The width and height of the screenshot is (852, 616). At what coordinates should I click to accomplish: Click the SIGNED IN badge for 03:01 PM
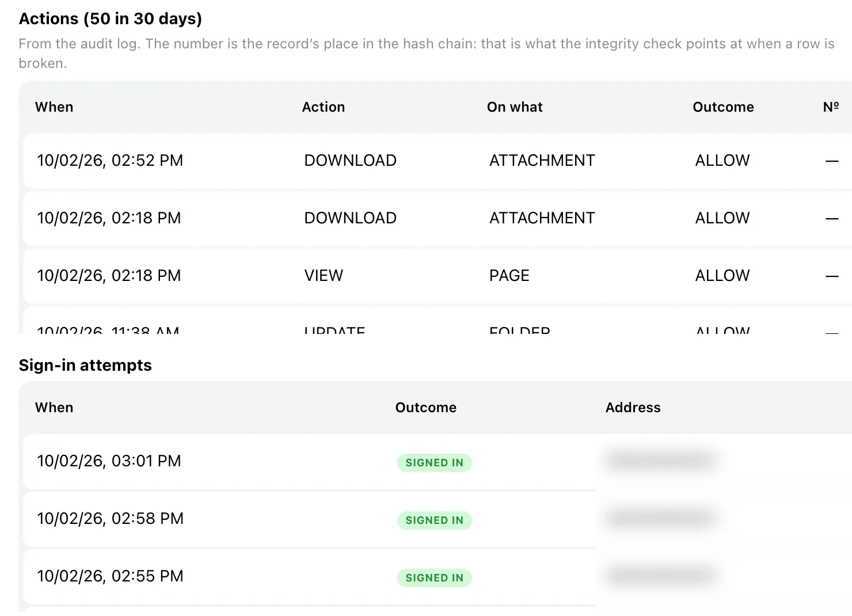pos(434,463)
